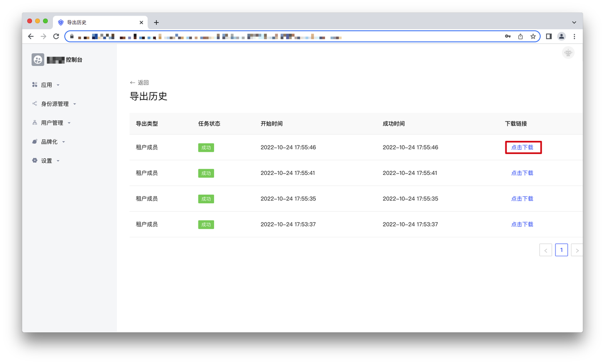Open a new browser tab

tap(156, 22)
